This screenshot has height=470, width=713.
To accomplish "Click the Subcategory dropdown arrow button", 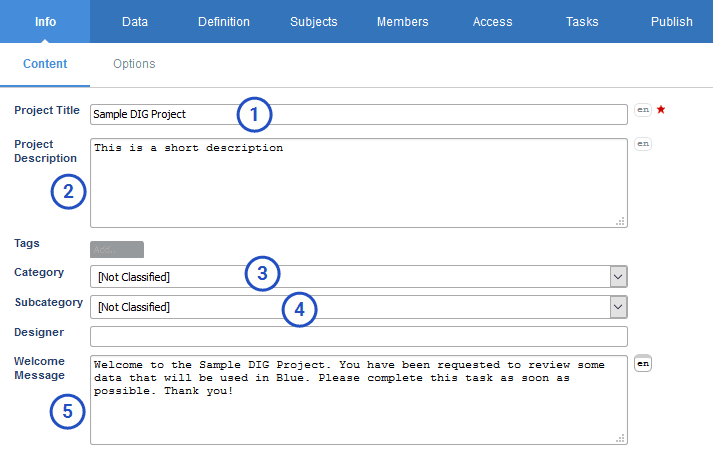I will 618,307.
